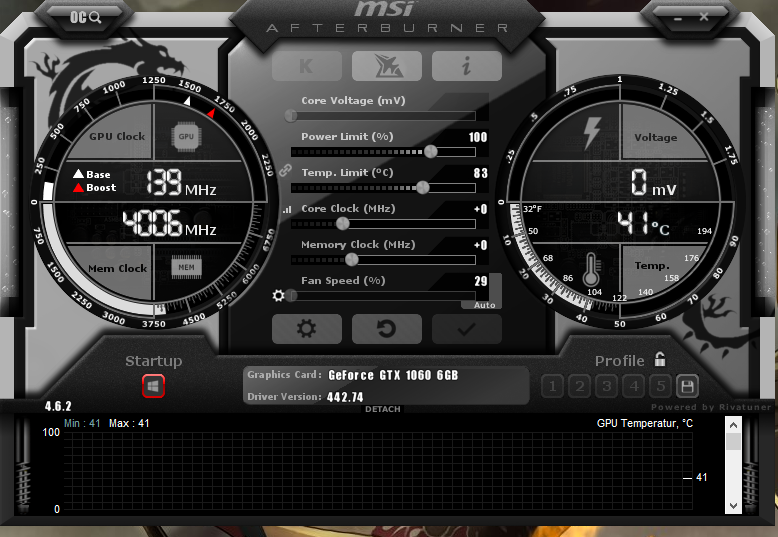The image size is (778, 537).
Task: Select profile slot 5
Action: tap(660, 386)
